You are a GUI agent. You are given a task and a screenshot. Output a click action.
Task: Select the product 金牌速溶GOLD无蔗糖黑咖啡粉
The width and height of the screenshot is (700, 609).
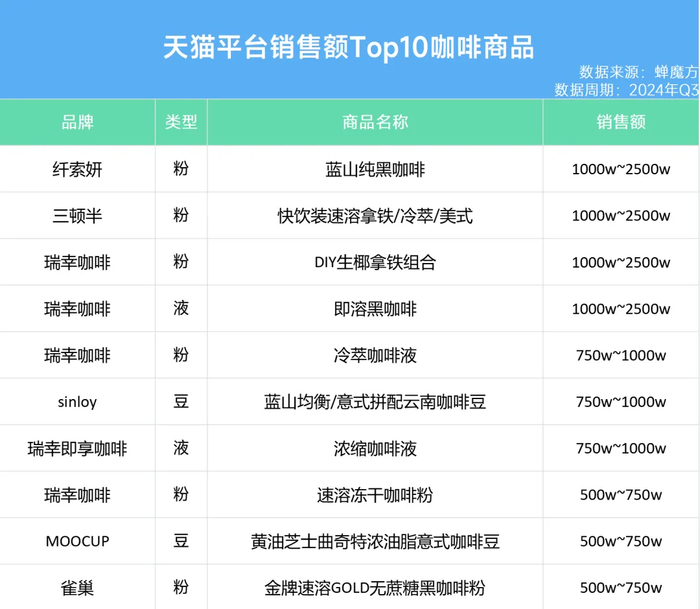point(375,588)
